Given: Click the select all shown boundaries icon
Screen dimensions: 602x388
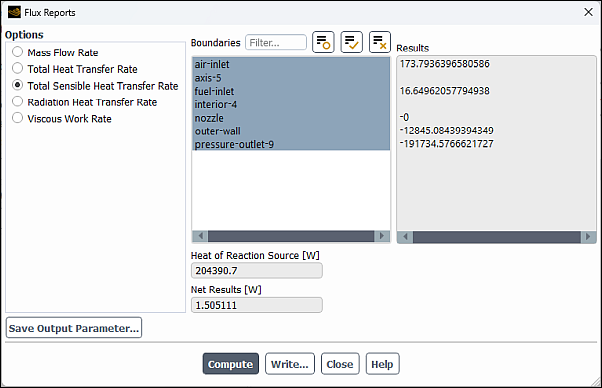Looking at the screenshot, I should tap(351, 42).
